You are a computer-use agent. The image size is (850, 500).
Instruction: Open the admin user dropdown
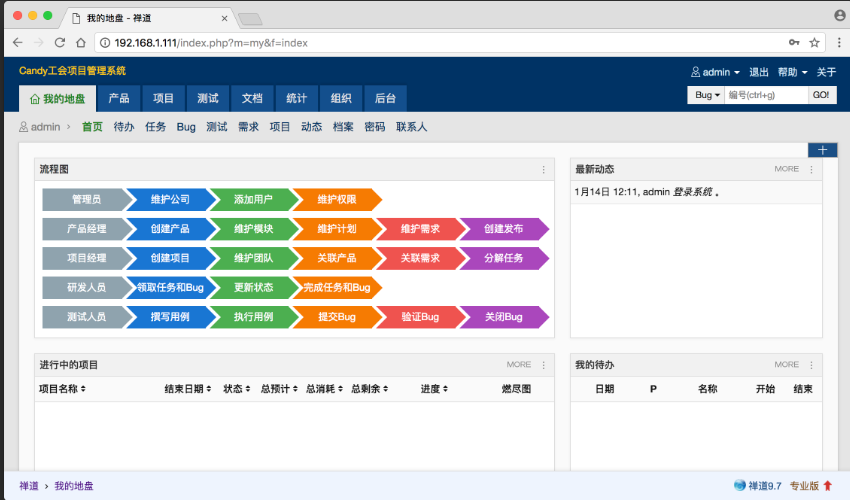pos(716,72)
